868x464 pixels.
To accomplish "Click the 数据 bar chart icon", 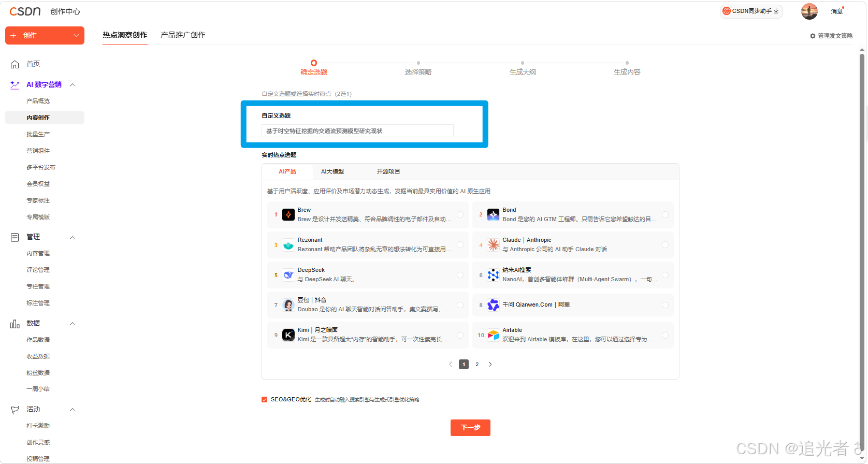I will point(15,324).
